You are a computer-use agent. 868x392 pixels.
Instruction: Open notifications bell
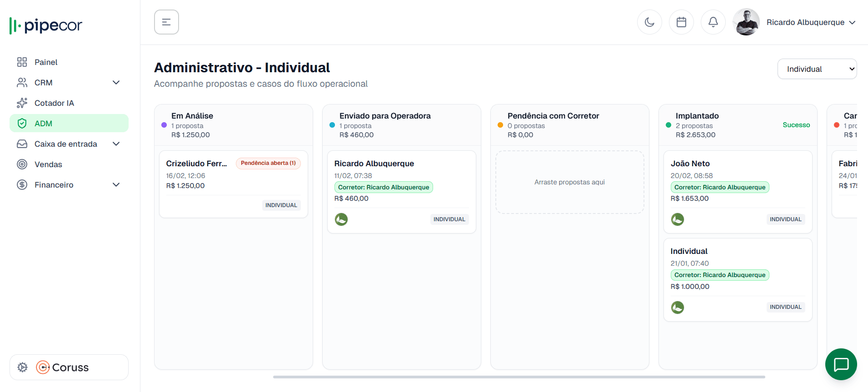713,22
